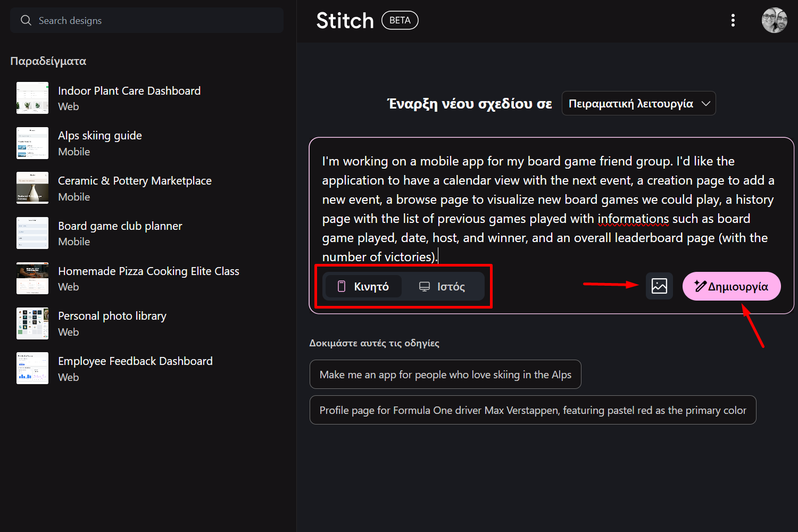
Task: Click the search magnifier icon
Action: (26, 20)
